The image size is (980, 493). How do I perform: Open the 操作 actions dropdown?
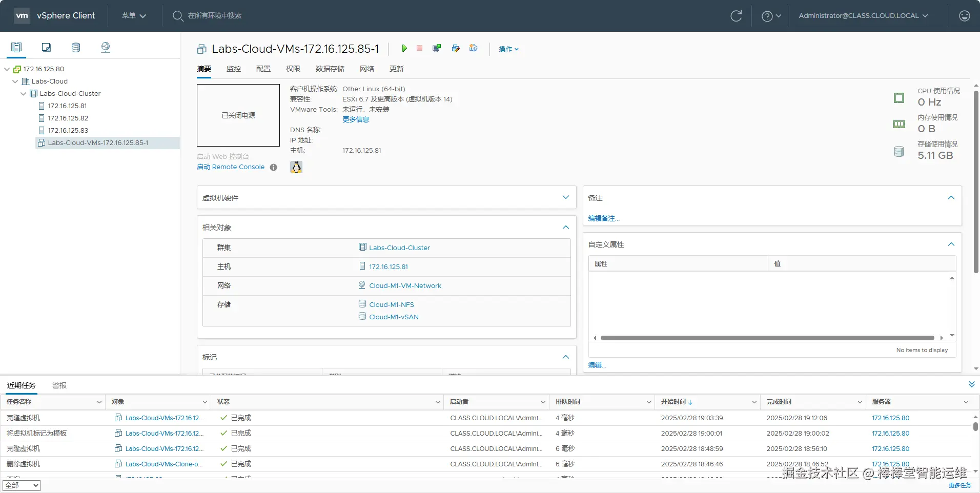tap(508, 49)
